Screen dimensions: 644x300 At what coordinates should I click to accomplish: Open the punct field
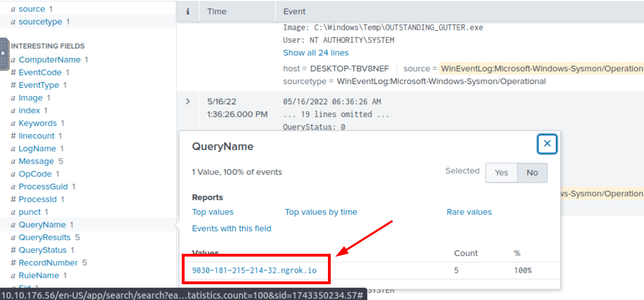29,212
